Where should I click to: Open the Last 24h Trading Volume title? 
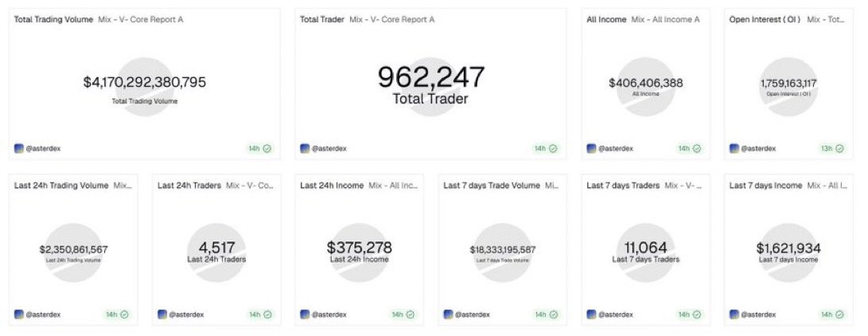point(61,186)
